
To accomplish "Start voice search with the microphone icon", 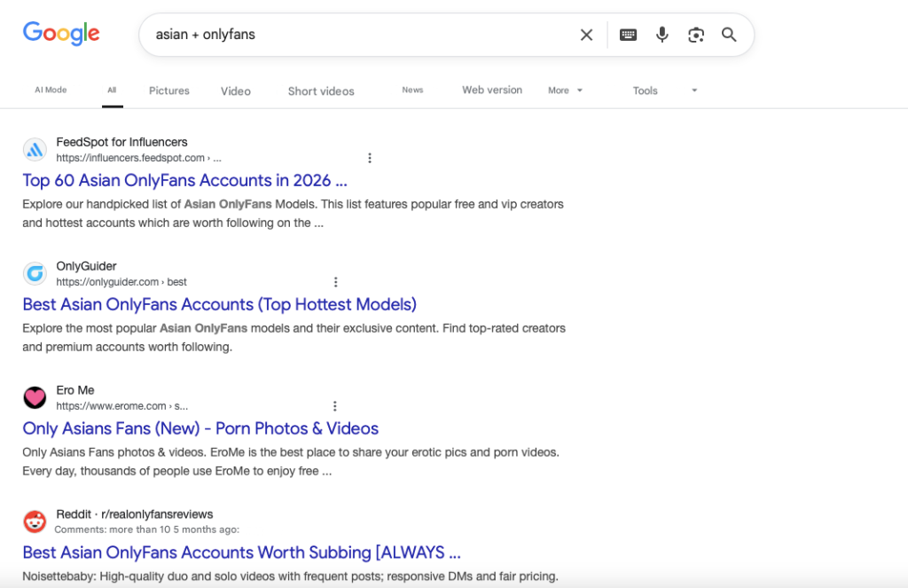I will [x=661, y=35].
